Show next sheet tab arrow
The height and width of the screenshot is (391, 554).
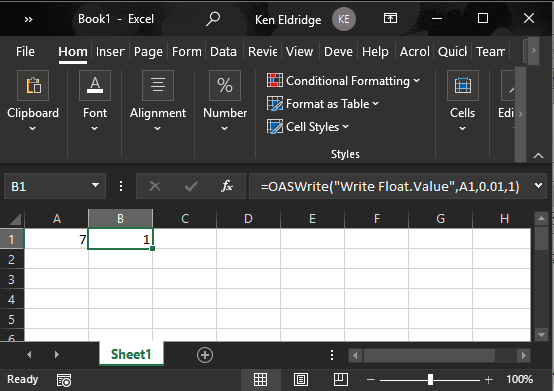(x=57, y=355)
